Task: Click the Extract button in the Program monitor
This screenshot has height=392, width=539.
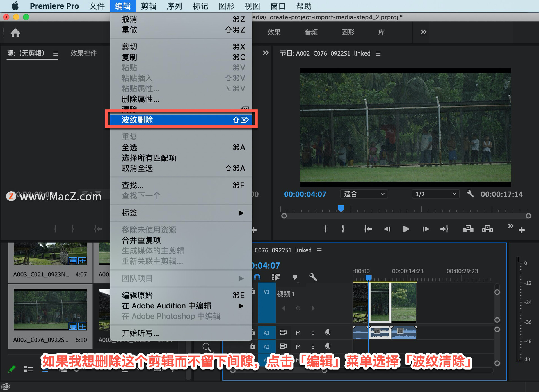Action: pyautogui.click(x=487, y=229)
